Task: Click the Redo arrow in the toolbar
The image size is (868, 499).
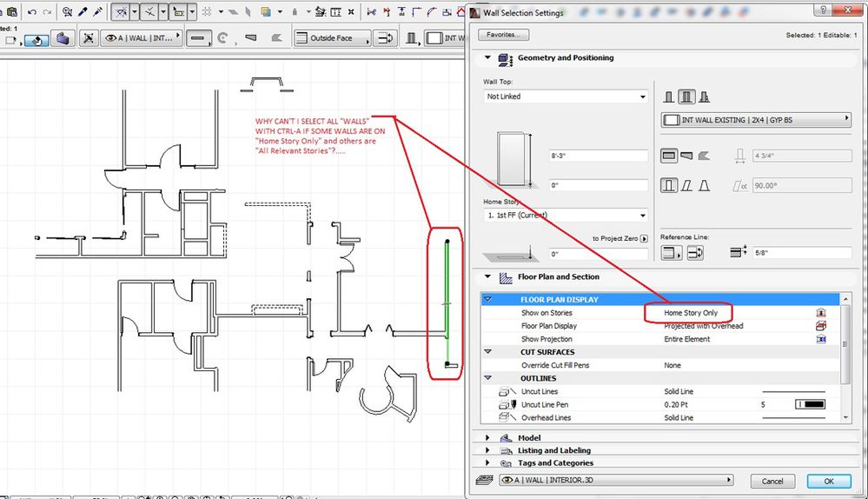Action: tap(48, 11)
